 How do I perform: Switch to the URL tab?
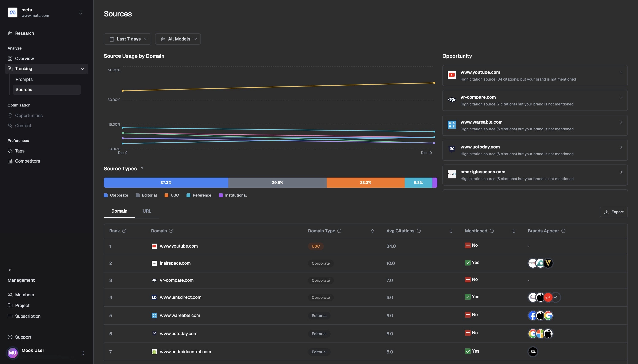tap(147, 211)
